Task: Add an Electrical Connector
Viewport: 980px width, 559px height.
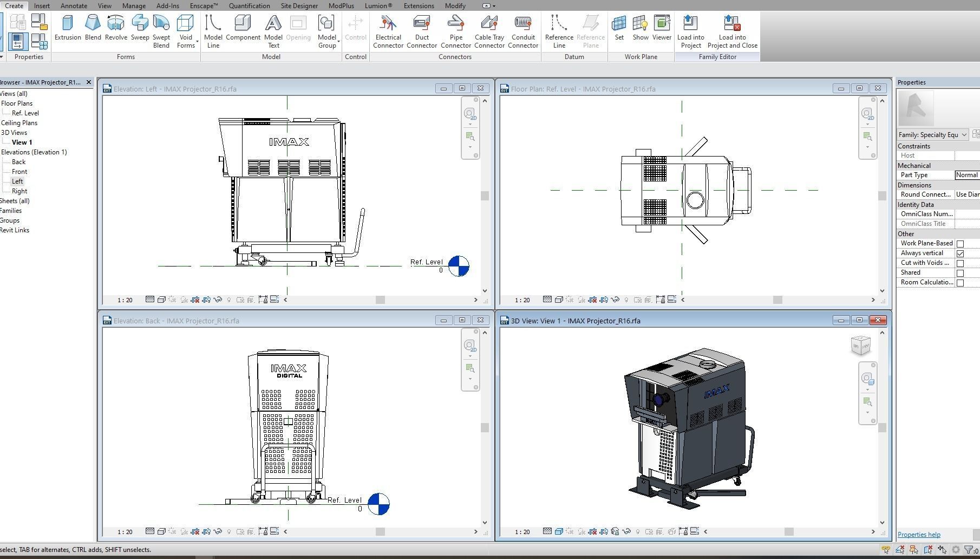Action: 388,32
